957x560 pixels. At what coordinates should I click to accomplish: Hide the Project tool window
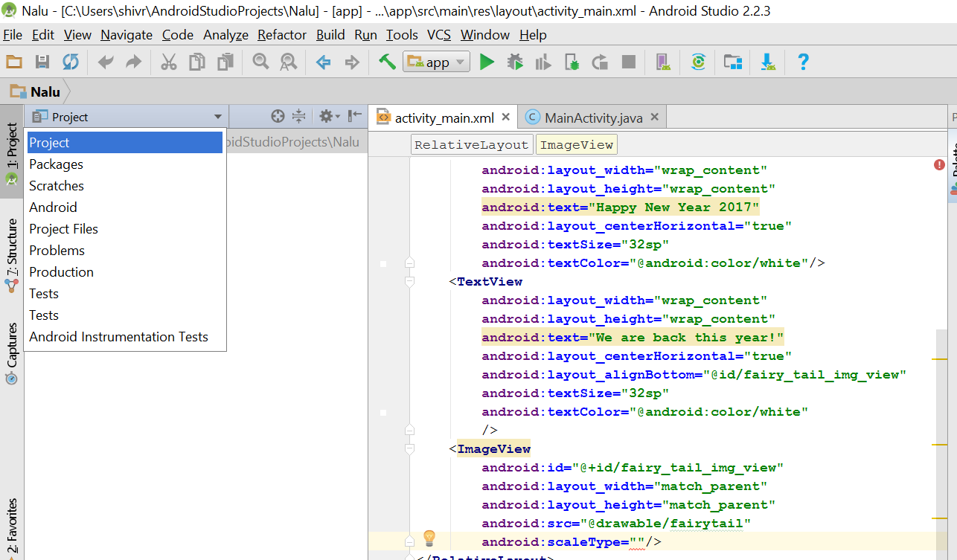[x=355, y=115]
